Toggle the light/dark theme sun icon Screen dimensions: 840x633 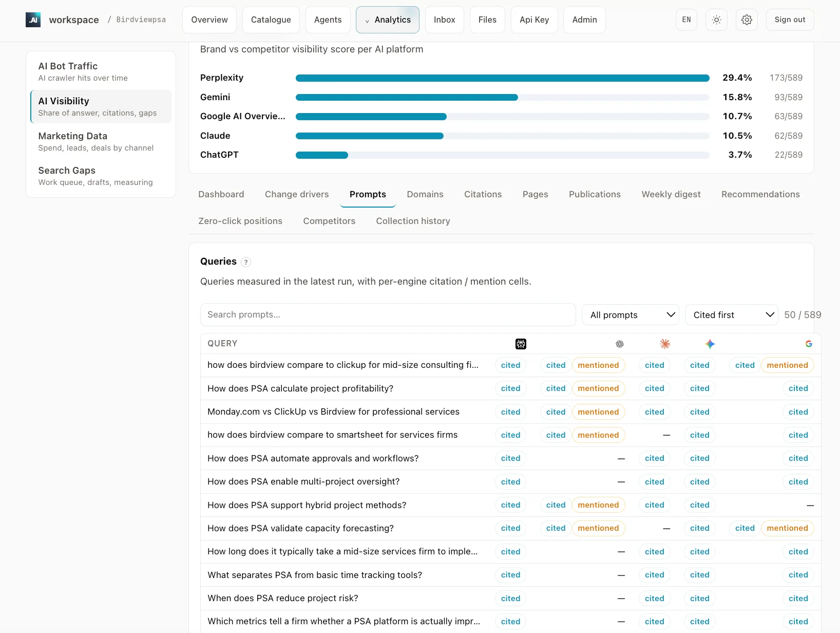(716, 20)
